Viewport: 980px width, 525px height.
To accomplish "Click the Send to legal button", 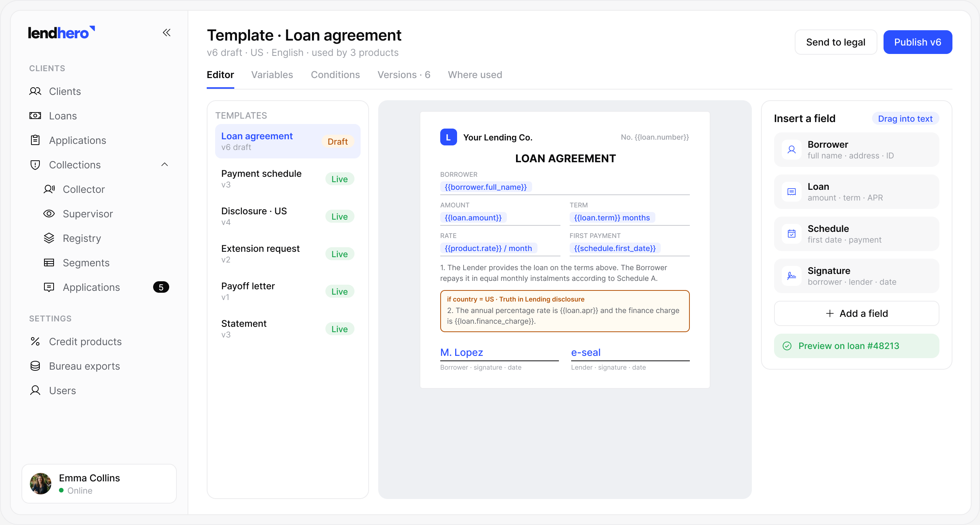I will click(x=836, y=42).
